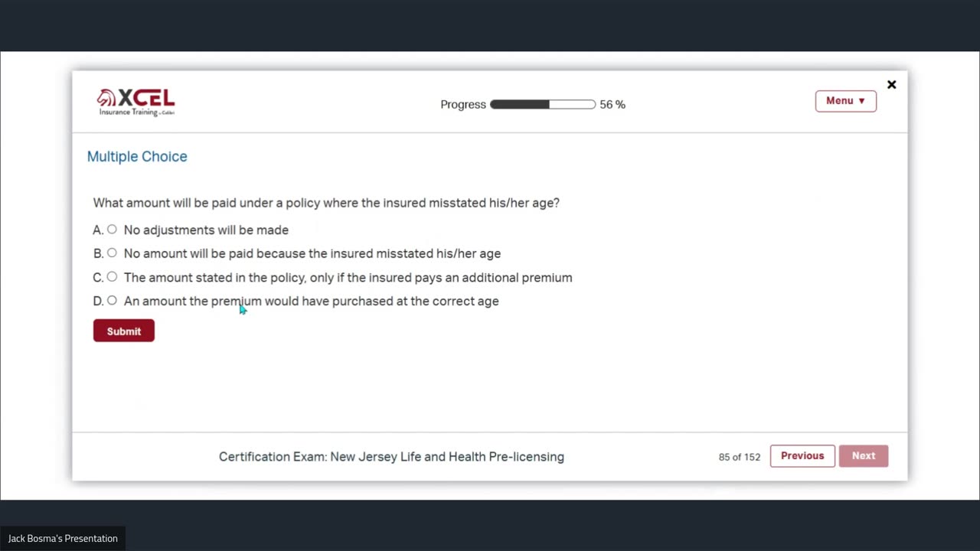Click the Certification Exam title text
Viewport: 980px width, 551px height.
pos(391,457)
